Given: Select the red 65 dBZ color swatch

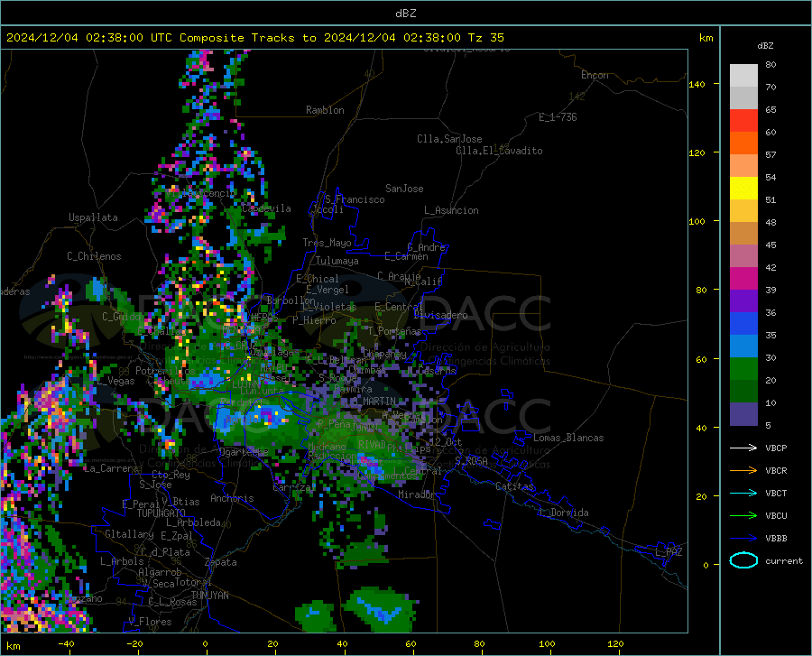Looking at the screenshot, I should (743, 120).
